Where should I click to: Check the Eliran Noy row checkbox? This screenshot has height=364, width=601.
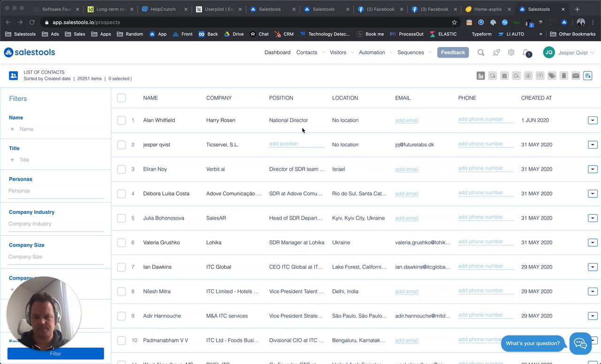click(x=122, y=169)
